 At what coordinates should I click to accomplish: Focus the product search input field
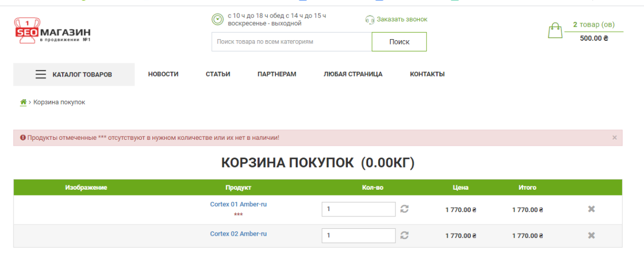[291, 42]
